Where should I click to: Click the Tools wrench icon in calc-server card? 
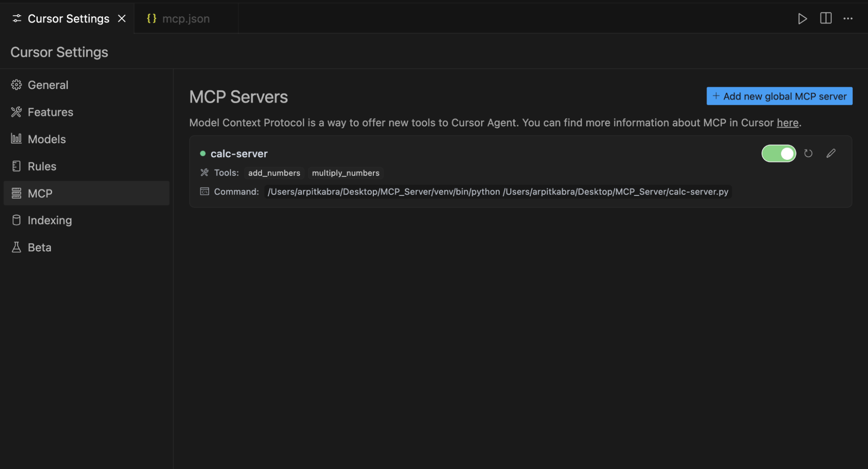[204, 172]
